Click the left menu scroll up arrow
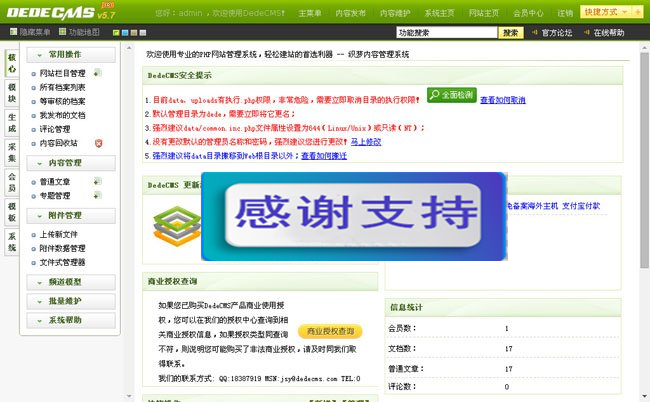Image resolution: width=650 pixels, height=402 pixels. pos(129,48)
